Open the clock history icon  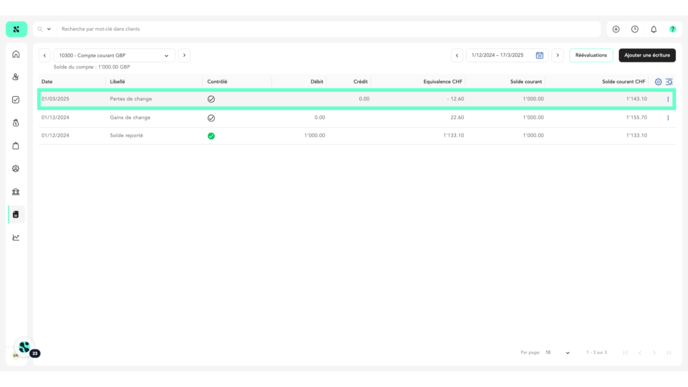pos(635,29)
